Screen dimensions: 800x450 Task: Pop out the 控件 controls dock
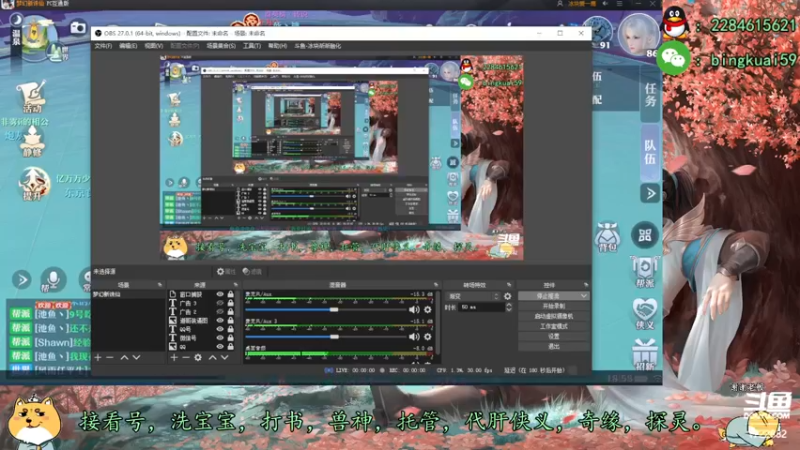(x=586, y=285)
